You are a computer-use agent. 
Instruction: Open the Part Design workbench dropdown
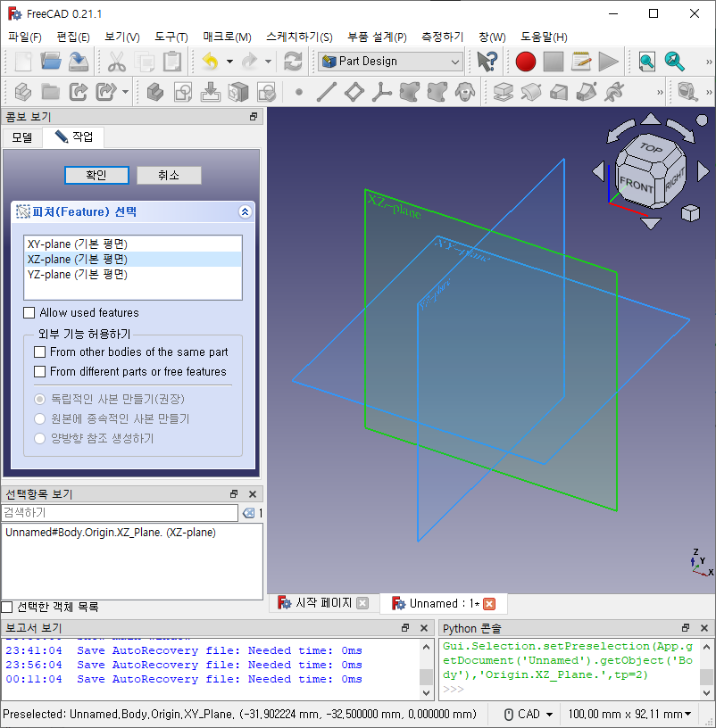tap(390, 62)
